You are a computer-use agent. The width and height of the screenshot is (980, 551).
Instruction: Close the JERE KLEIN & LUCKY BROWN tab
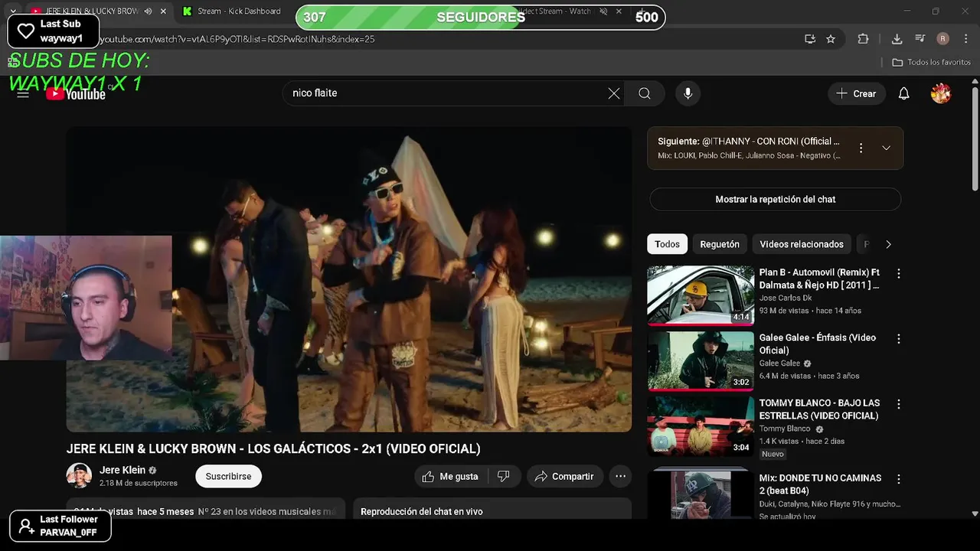coord(163,11)
